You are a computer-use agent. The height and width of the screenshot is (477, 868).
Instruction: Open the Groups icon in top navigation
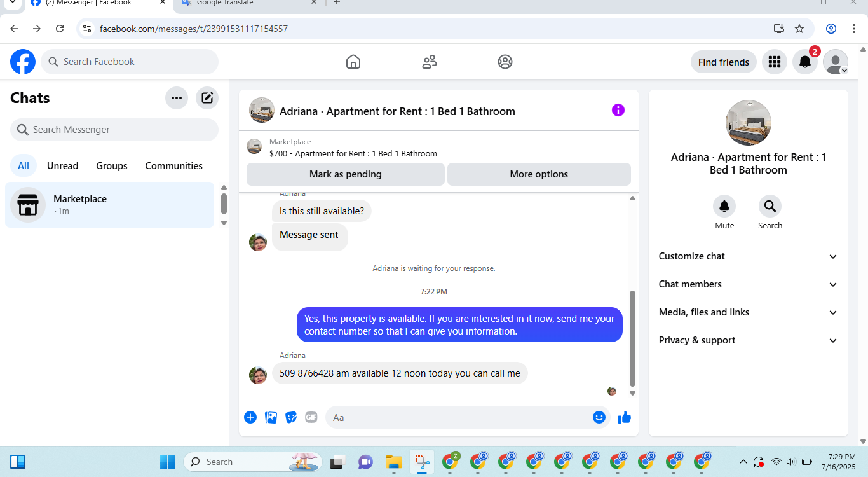pos(505,62)
